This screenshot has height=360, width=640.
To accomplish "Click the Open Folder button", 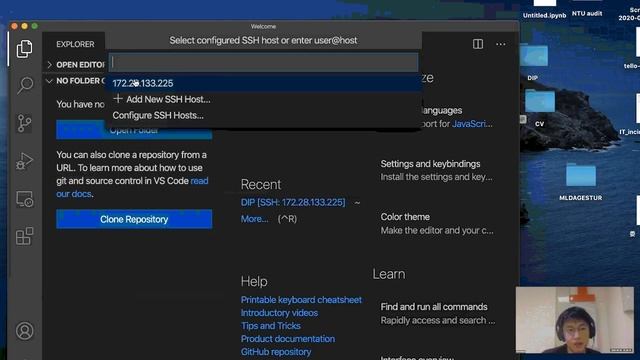I will [134, 131].
